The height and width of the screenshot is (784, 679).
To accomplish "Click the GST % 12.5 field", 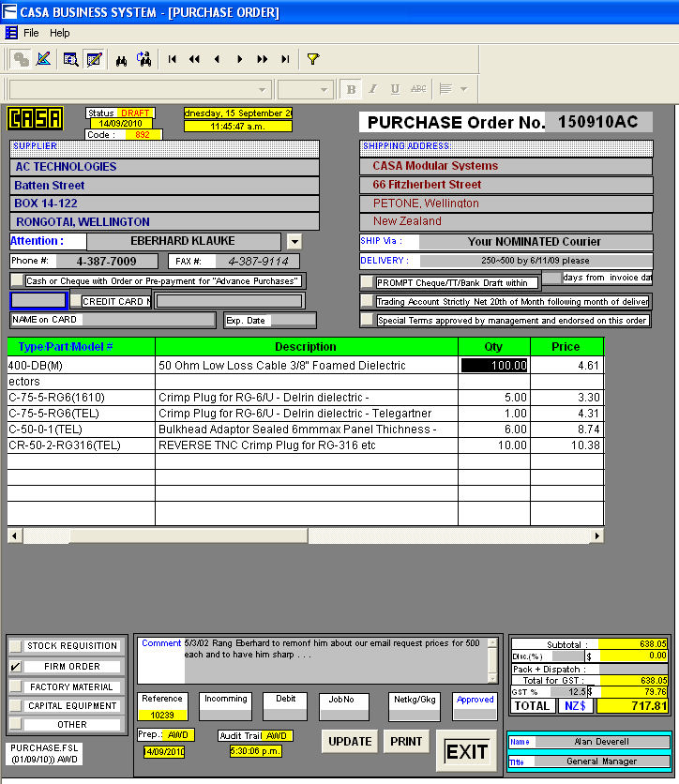I will point(568,692).
